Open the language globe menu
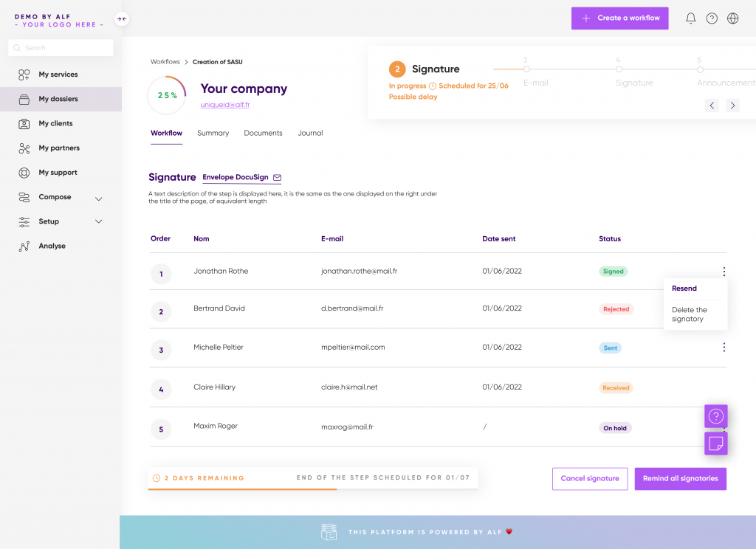Viewport: 756px width, 549px height. tap(732, 18)
